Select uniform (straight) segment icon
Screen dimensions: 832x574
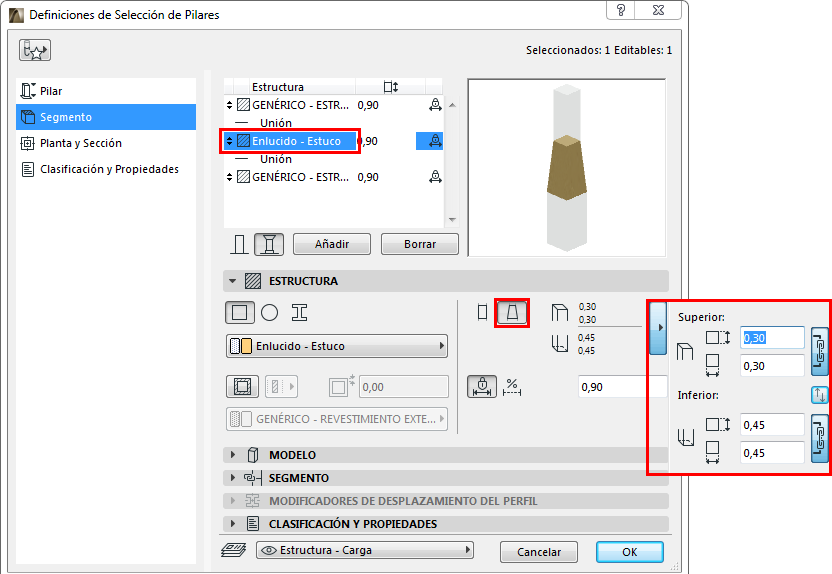[482, 312]
